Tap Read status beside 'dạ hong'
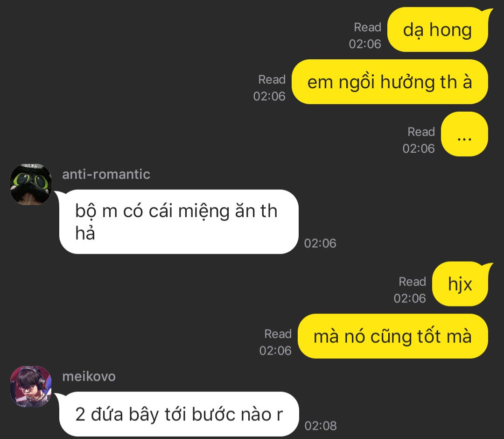This screenshot has width=504, height=439. point(367,28)
